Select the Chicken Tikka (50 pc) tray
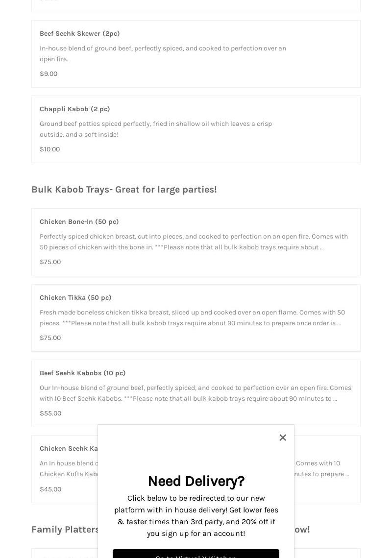The height and width of the screenshot is (558, 392). (x=75, y=298)
